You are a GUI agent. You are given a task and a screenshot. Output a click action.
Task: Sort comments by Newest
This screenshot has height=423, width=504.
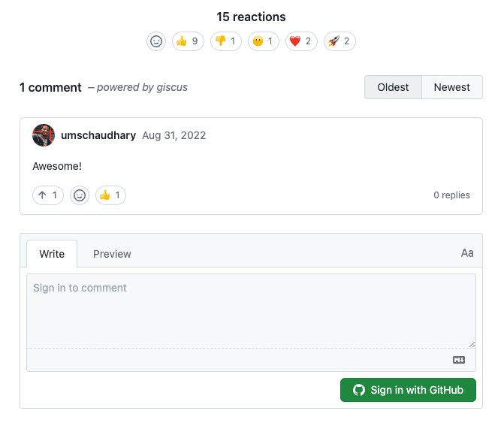(x=452, y=87)
